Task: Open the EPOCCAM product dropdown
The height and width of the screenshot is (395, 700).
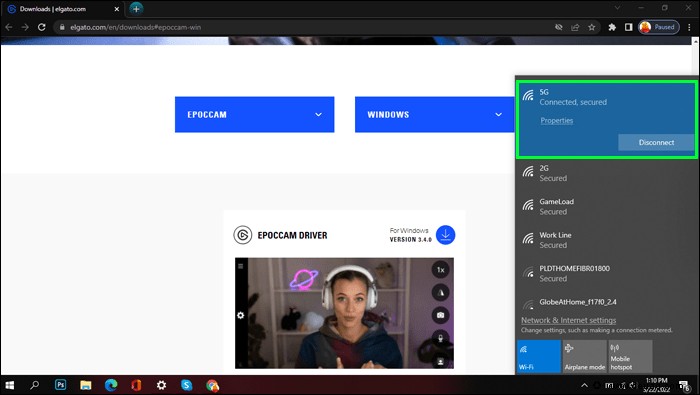Action: 254,114
